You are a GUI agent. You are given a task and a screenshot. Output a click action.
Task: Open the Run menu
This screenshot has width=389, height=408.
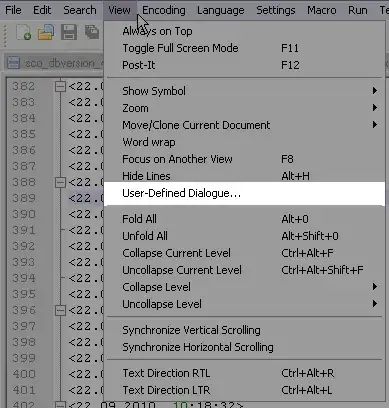click(358, 10)
